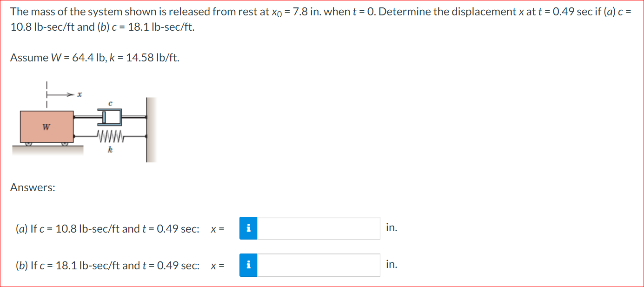Click the spring labeled k in the figure

(x=109, y=136)
